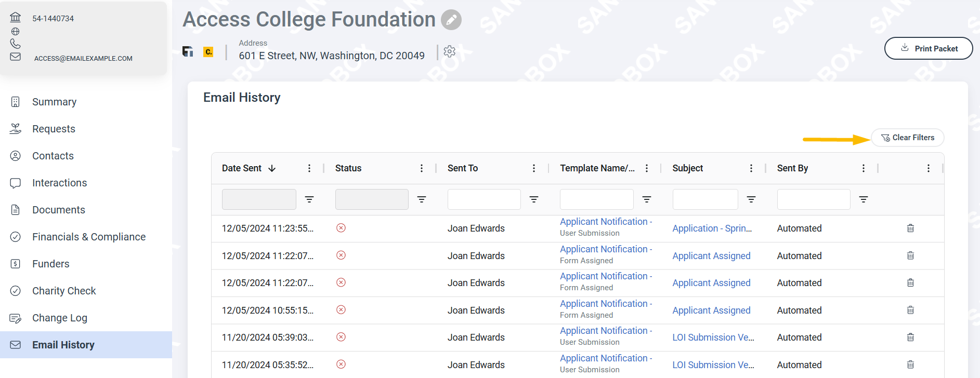Open filter operator for Sent By column
The width and height of the screenshot is (980, 378).
pos(864,199)
